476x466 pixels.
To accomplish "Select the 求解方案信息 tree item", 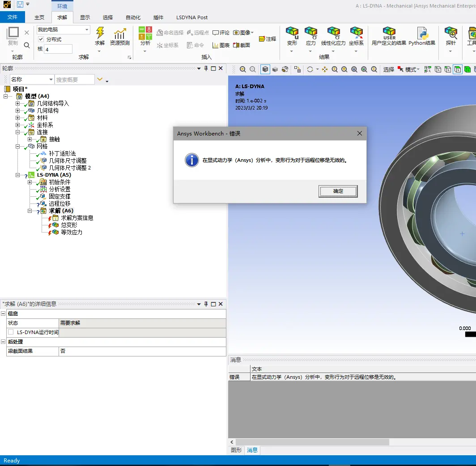I will 77,218.
